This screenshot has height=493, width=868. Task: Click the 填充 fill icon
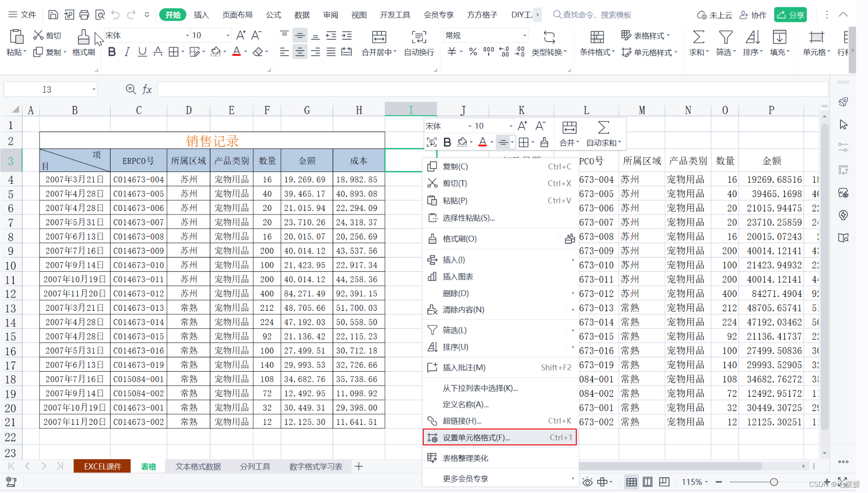tap(779, 37)
